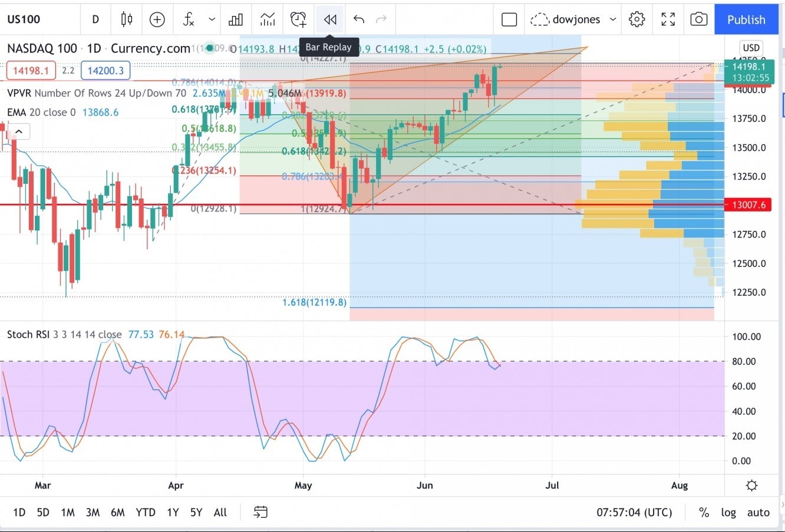
Task: Open chart settings gear icon
Action: coord(636,19)
